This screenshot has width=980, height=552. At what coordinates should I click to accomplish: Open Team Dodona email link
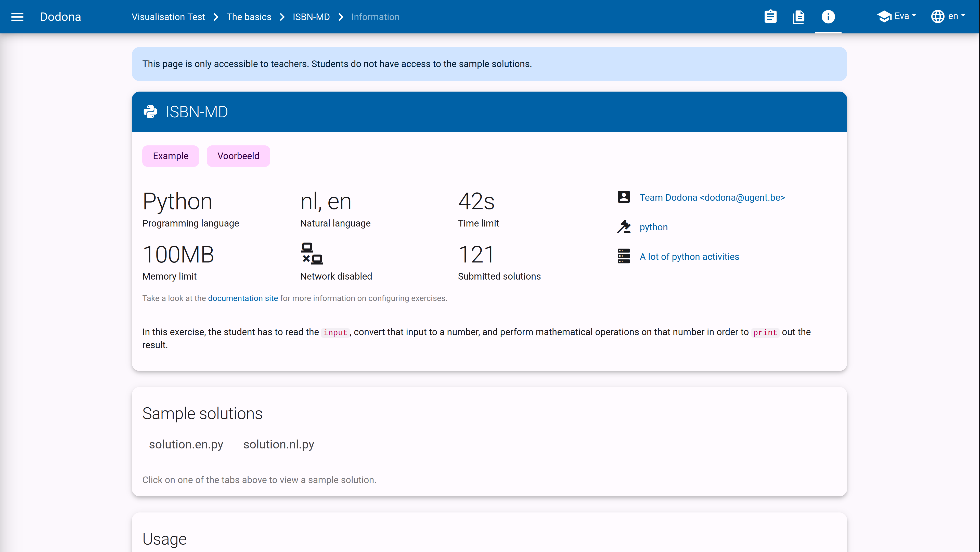(712, 198)
